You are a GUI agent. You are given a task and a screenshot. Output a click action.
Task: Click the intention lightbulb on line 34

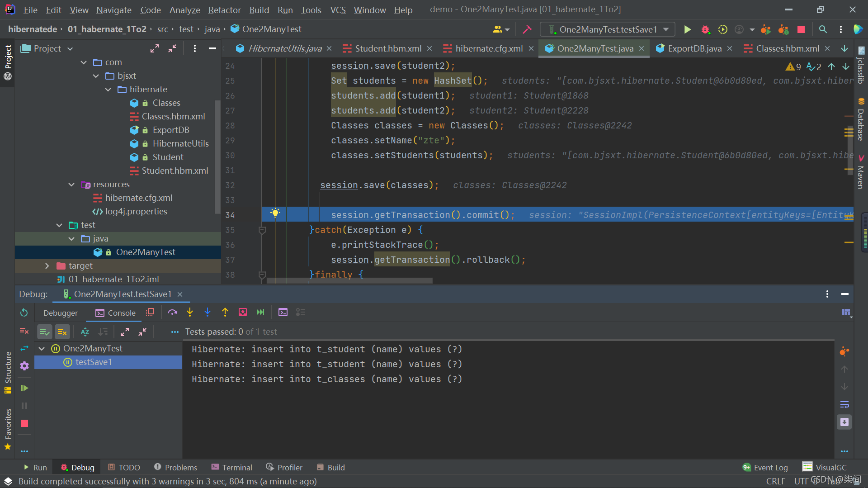click(275, 213)
